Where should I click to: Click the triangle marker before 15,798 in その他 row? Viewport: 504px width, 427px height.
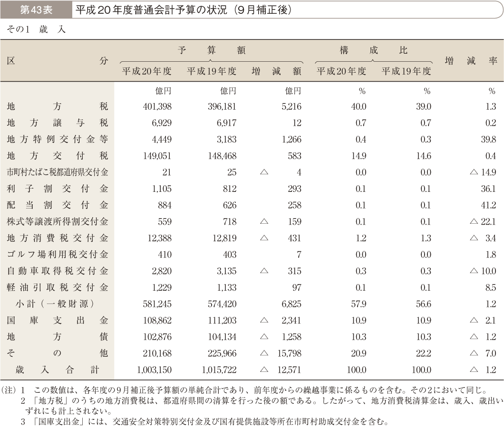pos(264,353)
